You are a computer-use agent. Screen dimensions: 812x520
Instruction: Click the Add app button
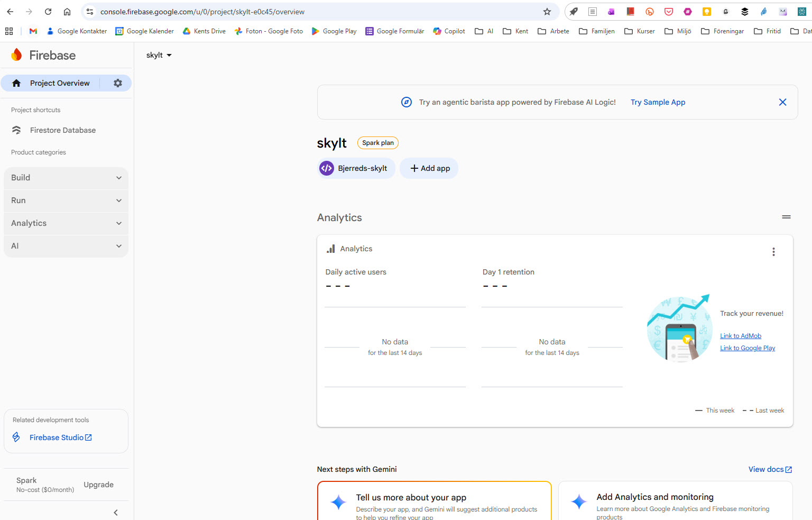[429, 168]
